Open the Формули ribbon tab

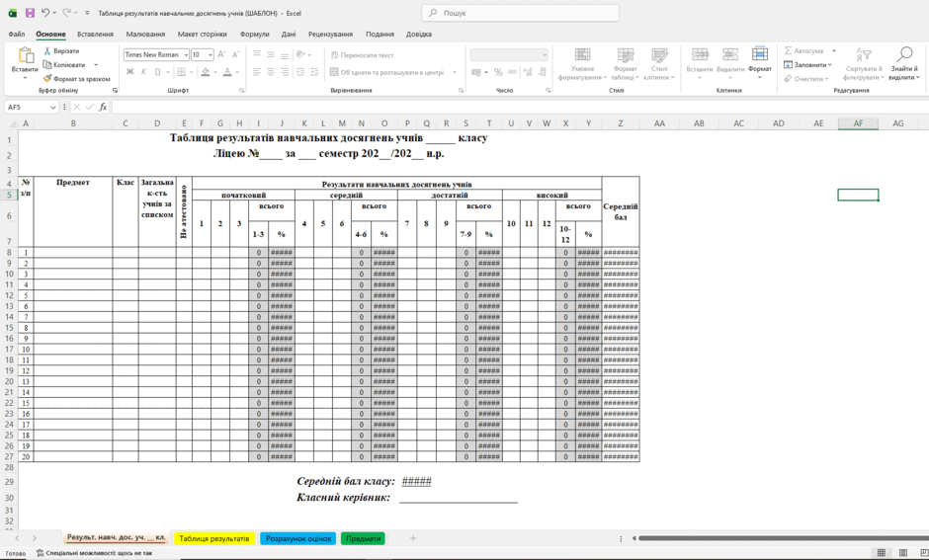tap(254, 35)
